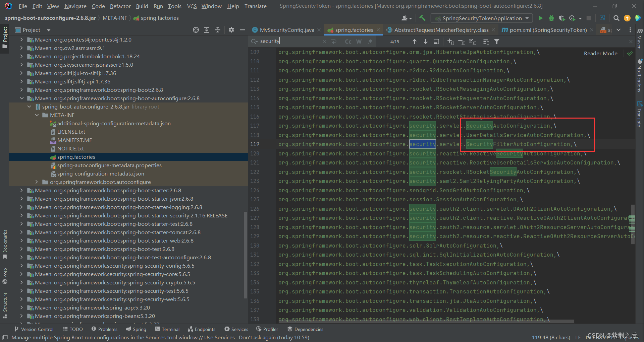Toggle Match Case in search bar

pos(348,42)
